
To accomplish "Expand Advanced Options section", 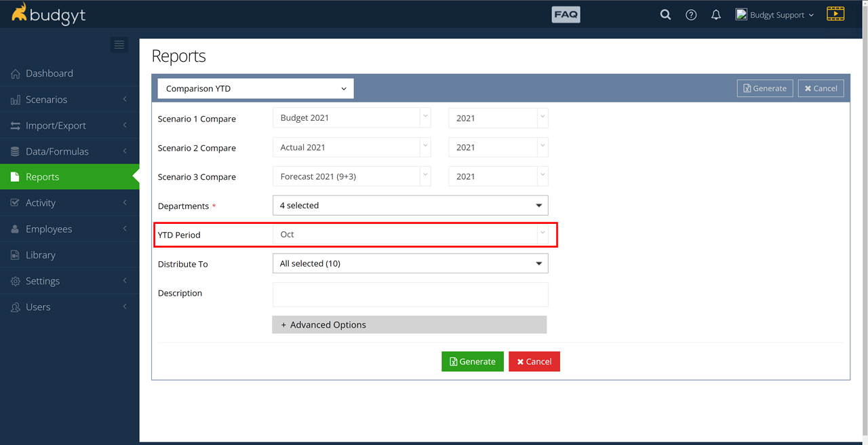I will pos(409,325).
